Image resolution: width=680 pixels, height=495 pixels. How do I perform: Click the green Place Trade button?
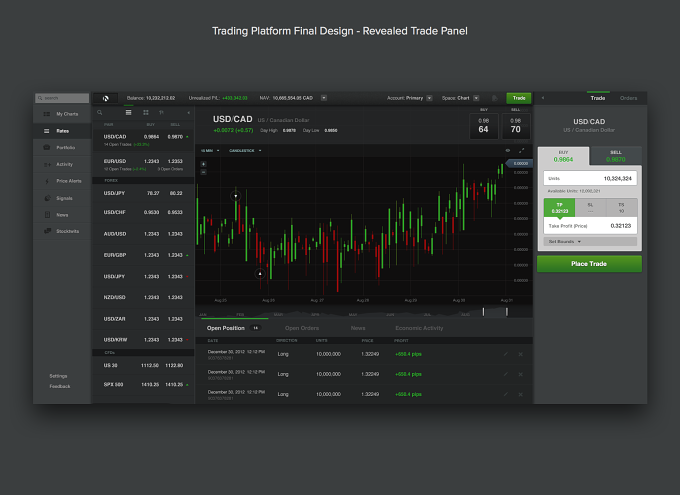589,264
